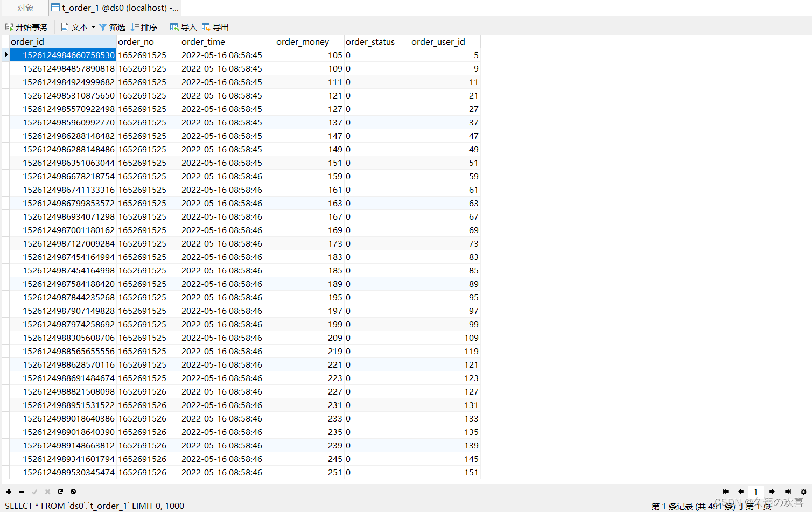This screenshot has width=812, height=512.
Task: Select order_id 1526124987454164994
Action: (x=63, y=257)
